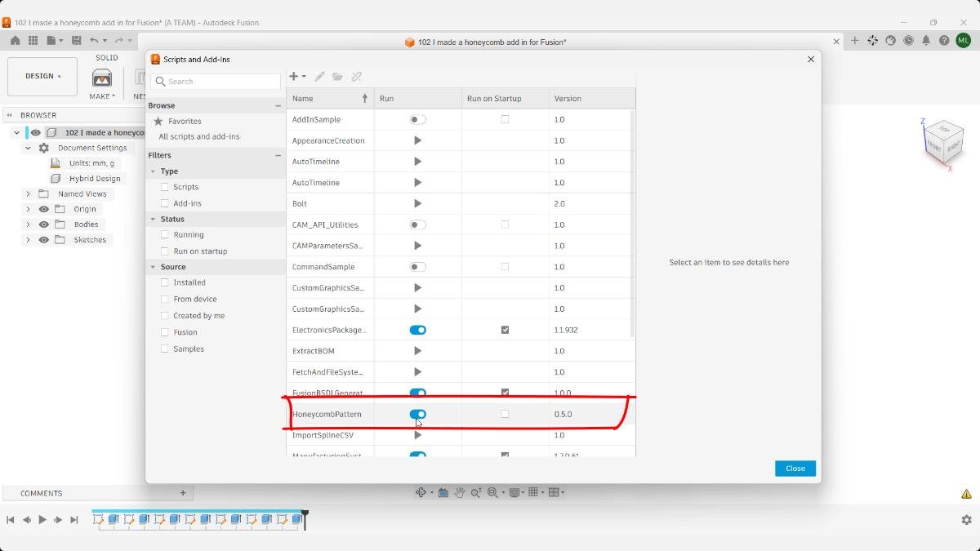Click the Close button in dialog
The width and height of the screenshot is (980, 551).
795,469
